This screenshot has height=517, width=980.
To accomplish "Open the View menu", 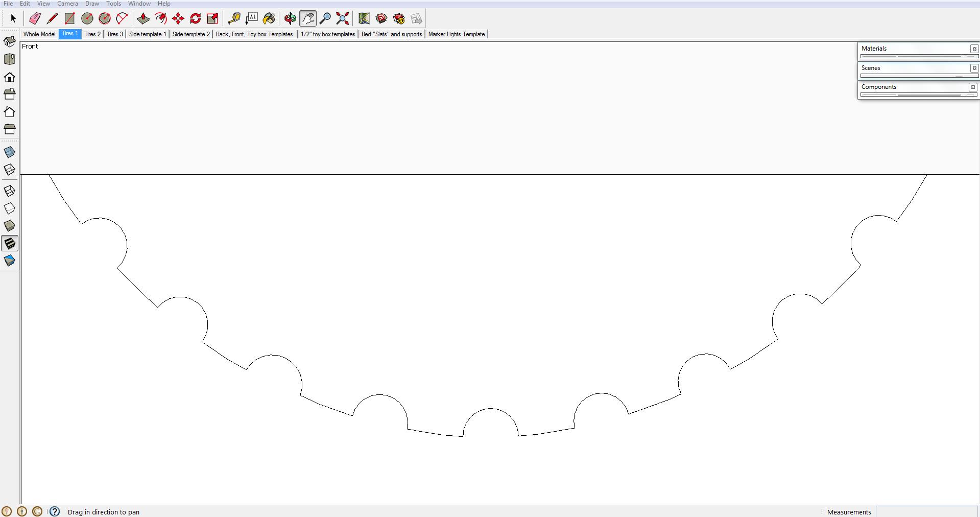I will [43, 4].
